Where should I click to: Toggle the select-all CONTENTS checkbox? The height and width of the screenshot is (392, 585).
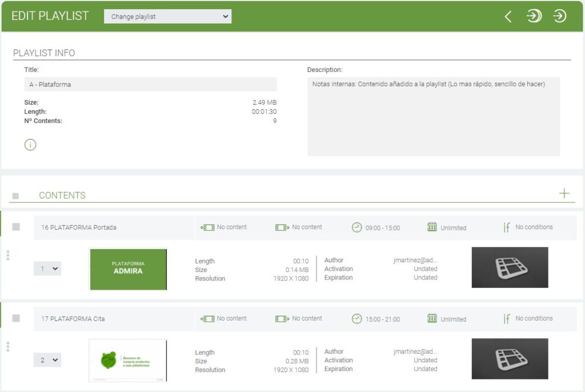(15, 196)
